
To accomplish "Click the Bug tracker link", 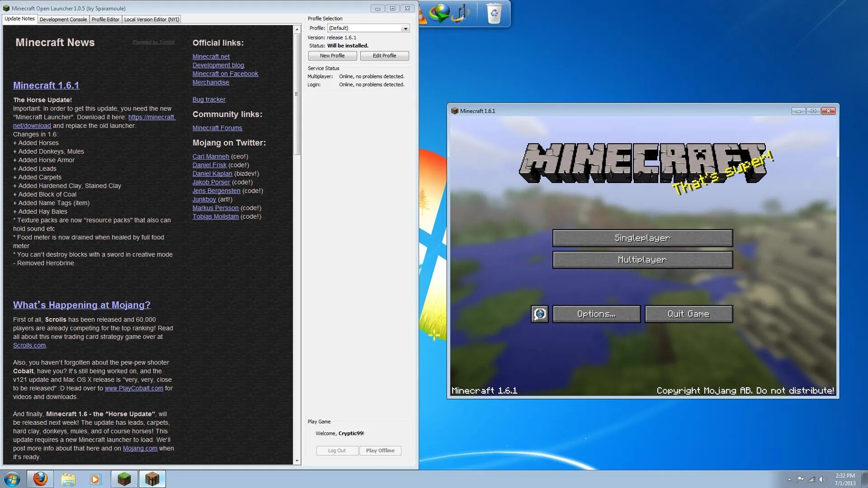I will [x=209, y=99].
